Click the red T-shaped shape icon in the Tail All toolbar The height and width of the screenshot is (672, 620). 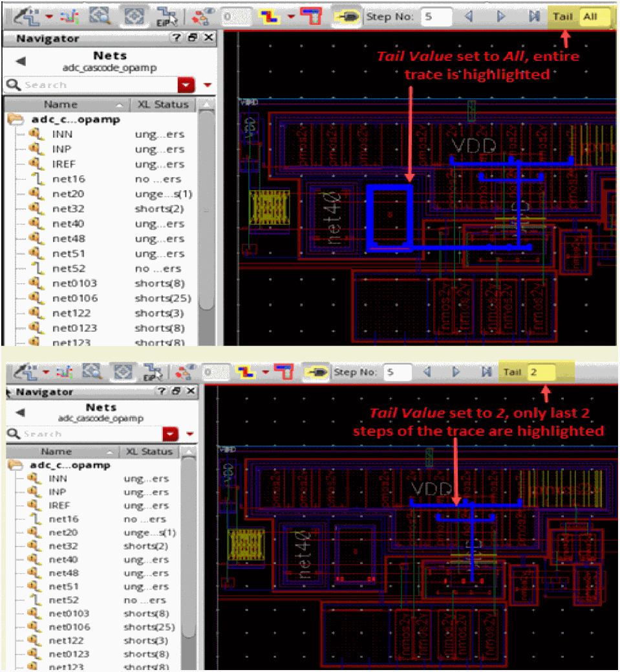pos(312,16)
